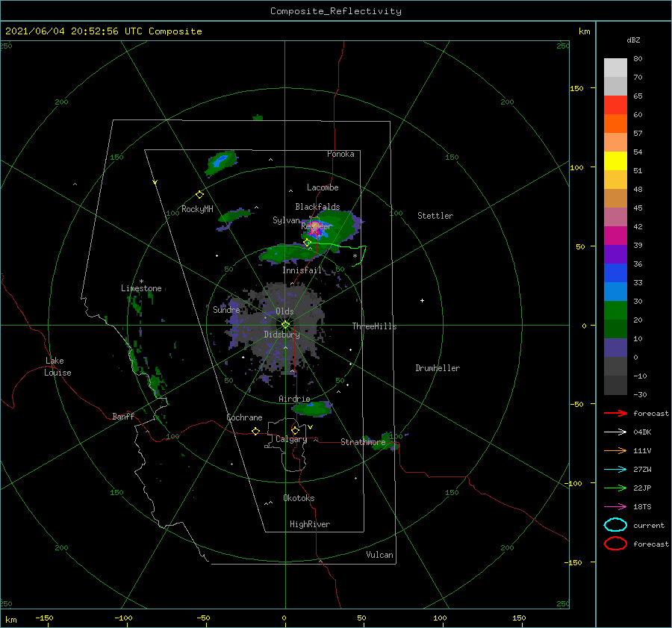Click the asterisk marker above Limestone
The image size is (672, 628).
pyautogui.click(x=141, y=282)
